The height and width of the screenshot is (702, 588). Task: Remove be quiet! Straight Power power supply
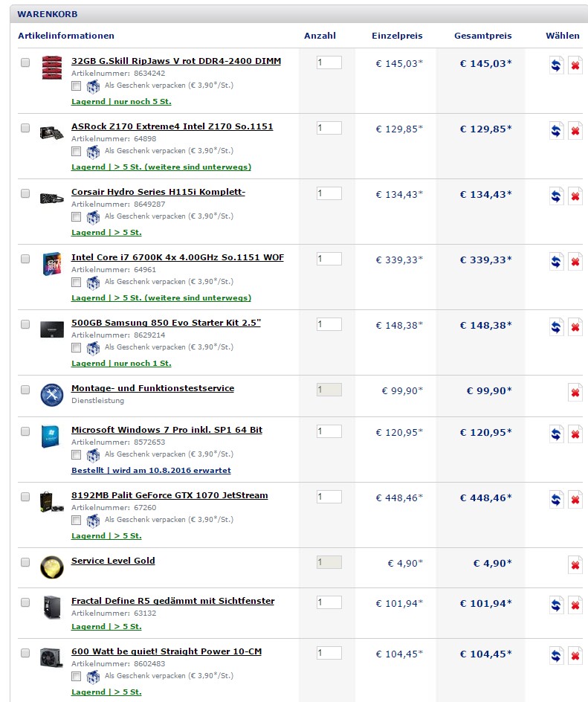pos(575,657)
